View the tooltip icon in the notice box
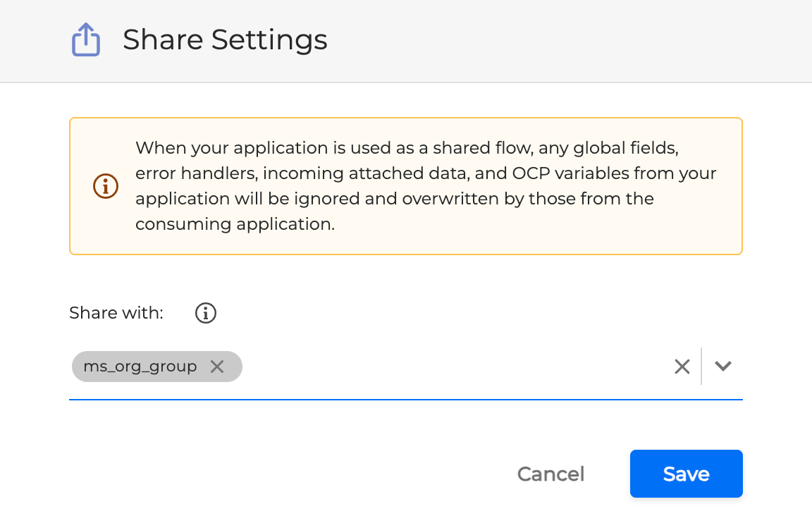Screen dimensions: 812x516 click(105, 185)
